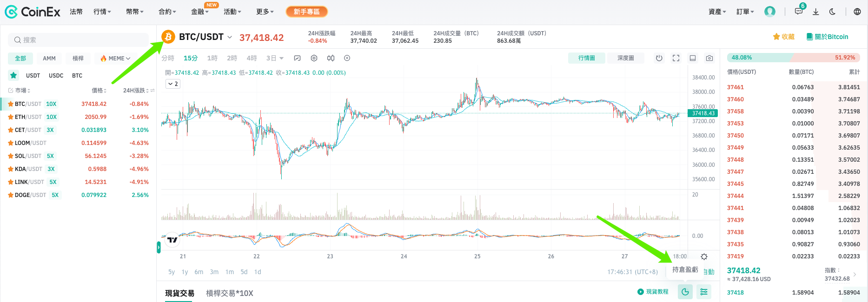
Task: Select the favorites star filter
Action: [x=13, y=75]
